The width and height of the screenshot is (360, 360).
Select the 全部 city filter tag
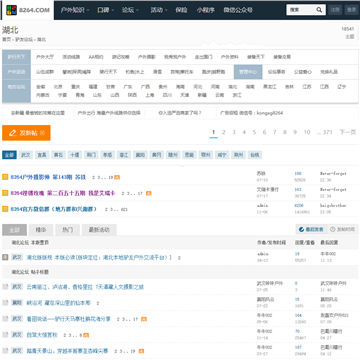(9, 155)
